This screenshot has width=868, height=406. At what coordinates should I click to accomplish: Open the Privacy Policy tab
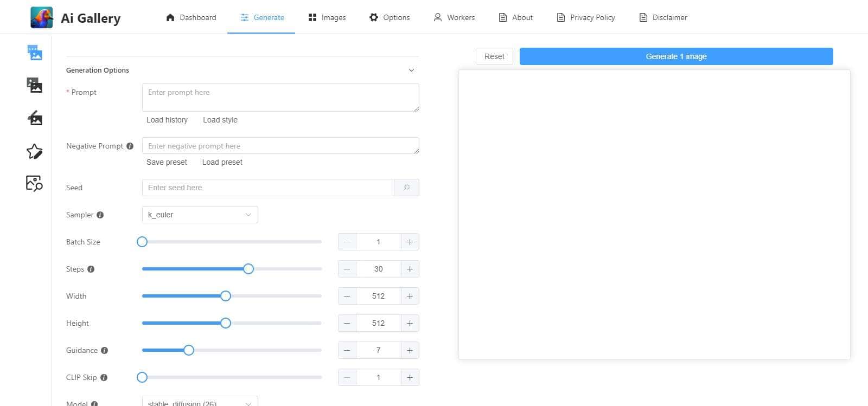tap(586, 17)
